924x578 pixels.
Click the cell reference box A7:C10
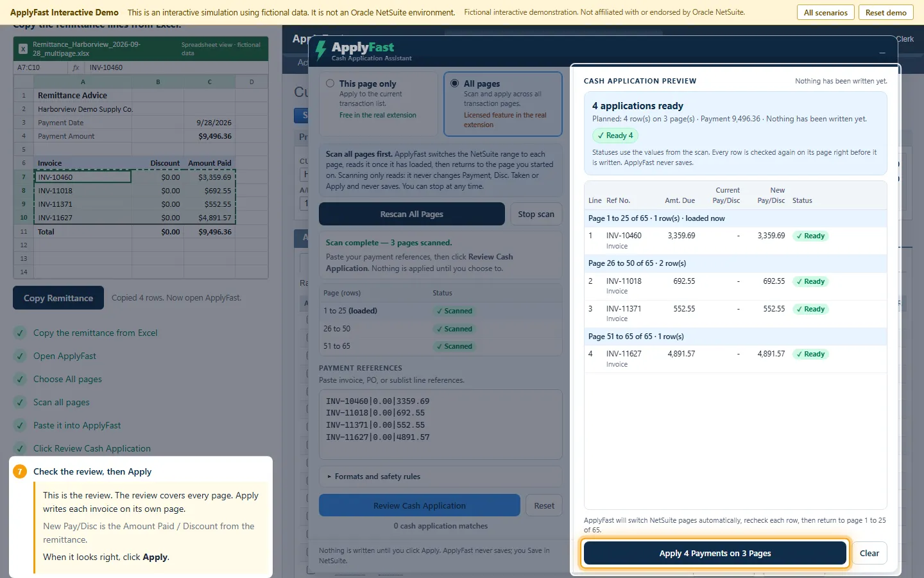(x=40, y=67)
